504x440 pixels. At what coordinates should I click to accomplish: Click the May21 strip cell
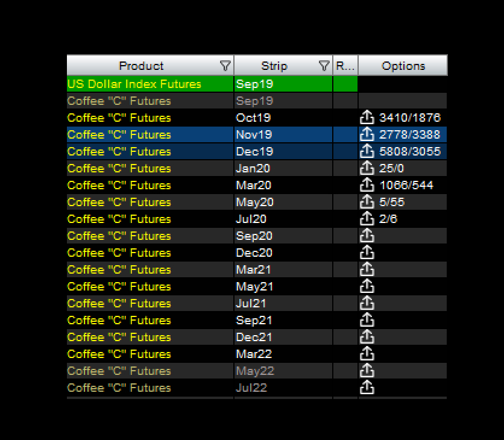point(283,286)
